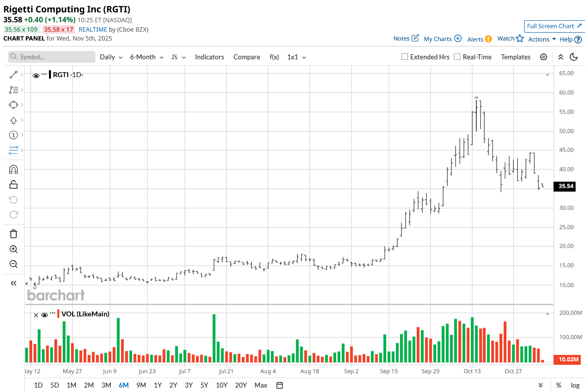Select the 3M time range
This screenshot has width=585, height=392.
click(106, 385)
